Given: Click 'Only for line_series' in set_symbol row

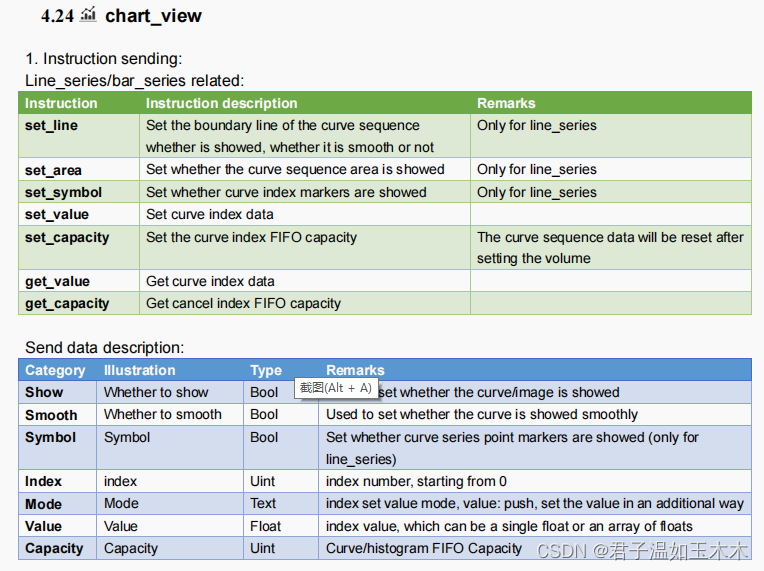Looking at the screenshot, I should (x=536, y=192).
